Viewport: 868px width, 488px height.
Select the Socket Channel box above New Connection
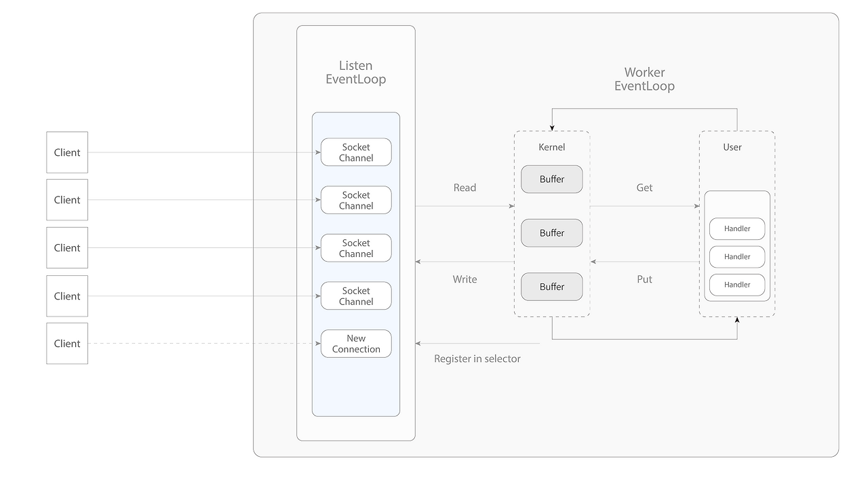click(356, 296)
